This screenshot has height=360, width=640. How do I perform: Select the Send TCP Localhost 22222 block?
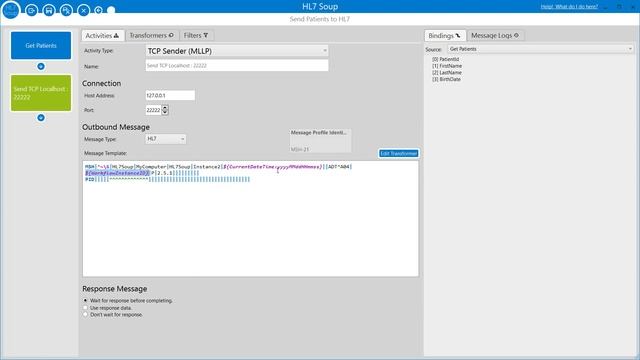(41, 93)
